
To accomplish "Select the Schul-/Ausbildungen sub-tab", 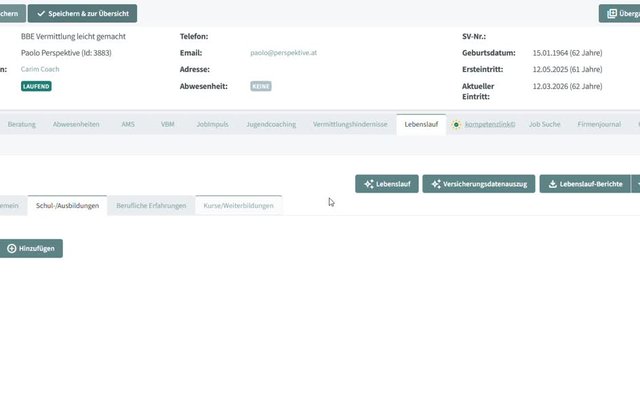I will [x=67, y=205].
